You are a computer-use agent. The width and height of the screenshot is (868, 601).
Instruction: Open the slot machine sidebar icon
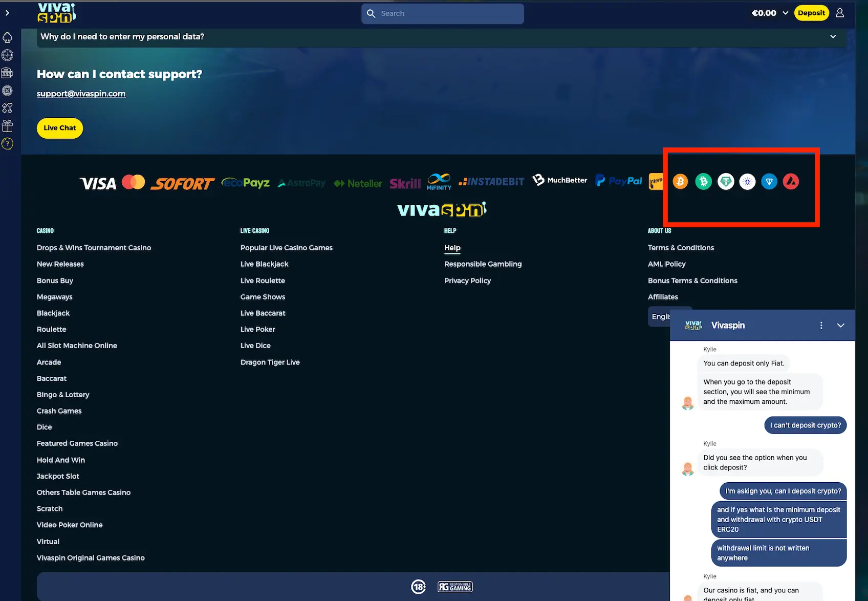tap(7, 73)
